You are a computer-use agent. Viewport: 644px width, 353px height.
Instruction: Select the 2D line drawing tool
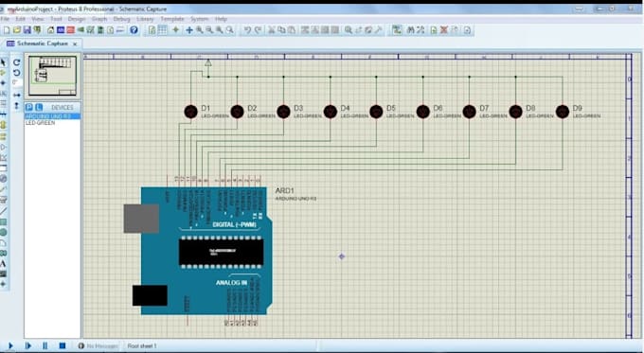(3, 211)
